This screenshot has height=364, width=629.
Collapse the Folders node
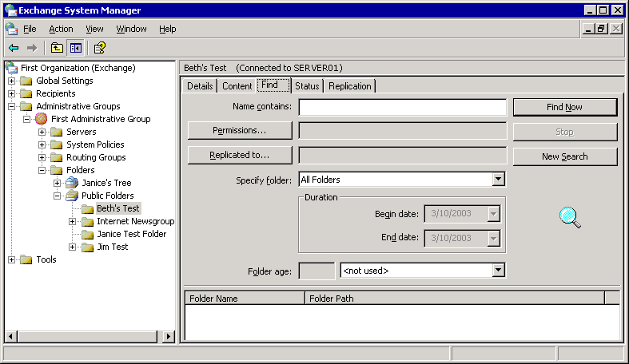point(42,171)
